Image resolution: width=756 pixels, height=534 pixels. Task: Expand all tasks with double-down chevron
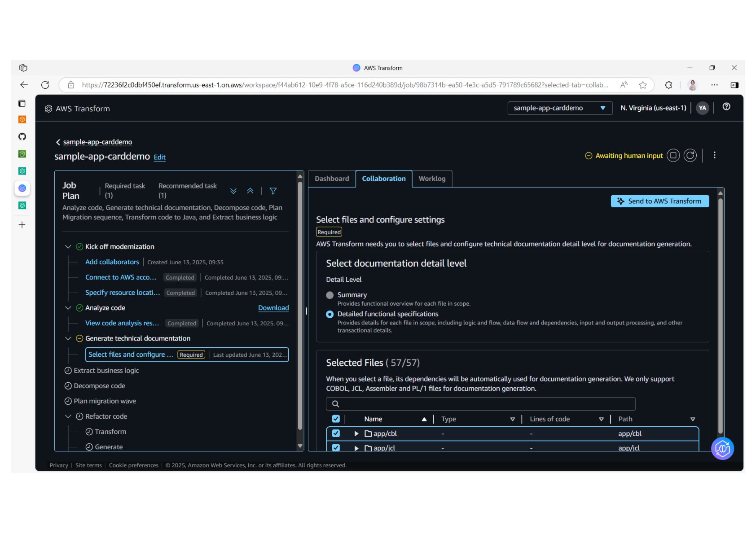click(233, 191)
